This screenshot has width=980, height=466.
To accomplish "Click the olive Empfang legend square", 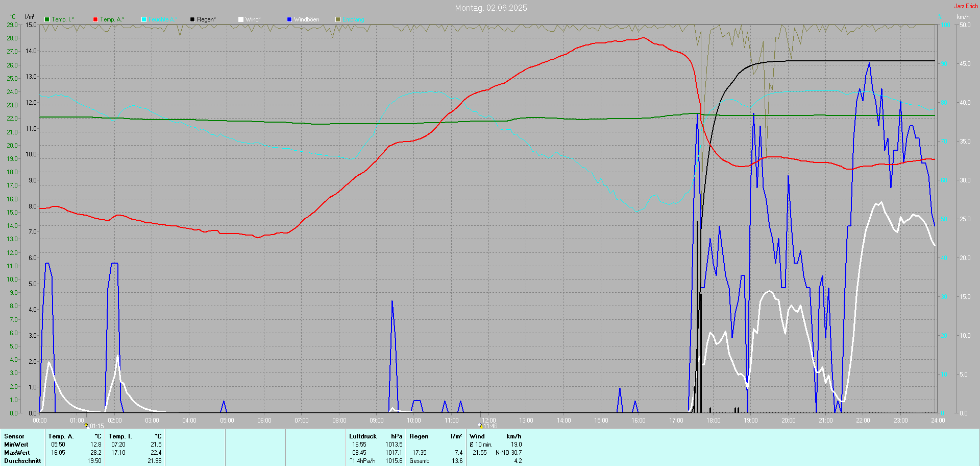I will [338, 19].
